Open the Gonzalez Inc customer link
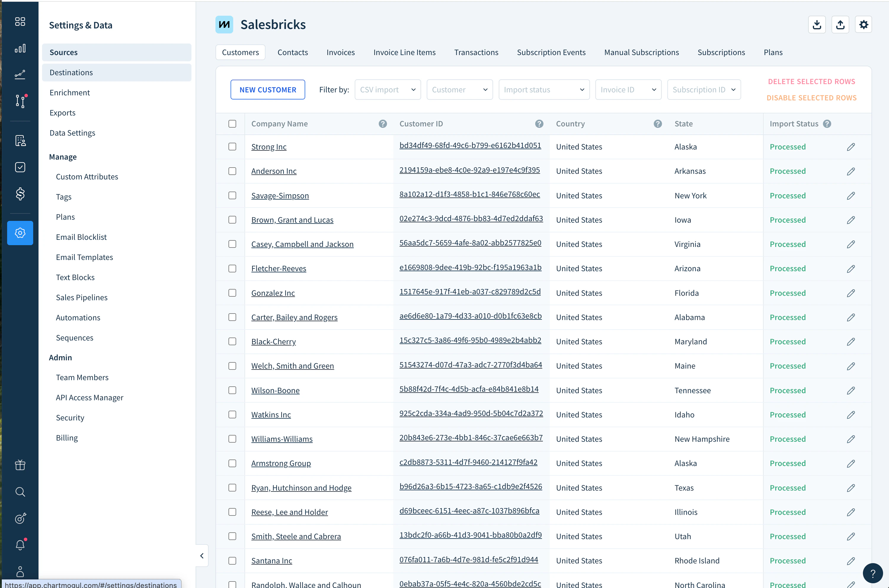 [273, 293]
